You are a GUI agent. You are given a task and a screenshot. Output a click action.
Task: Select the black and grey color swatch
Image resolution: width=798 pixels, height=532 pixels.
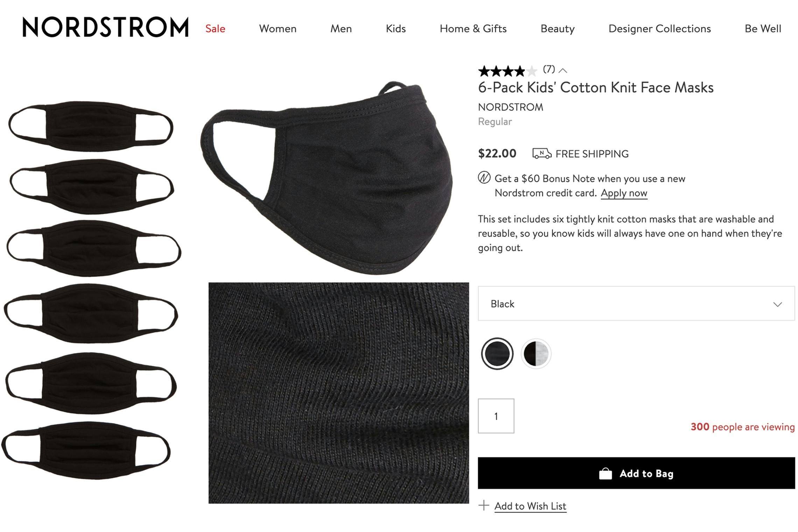point(536,353)
